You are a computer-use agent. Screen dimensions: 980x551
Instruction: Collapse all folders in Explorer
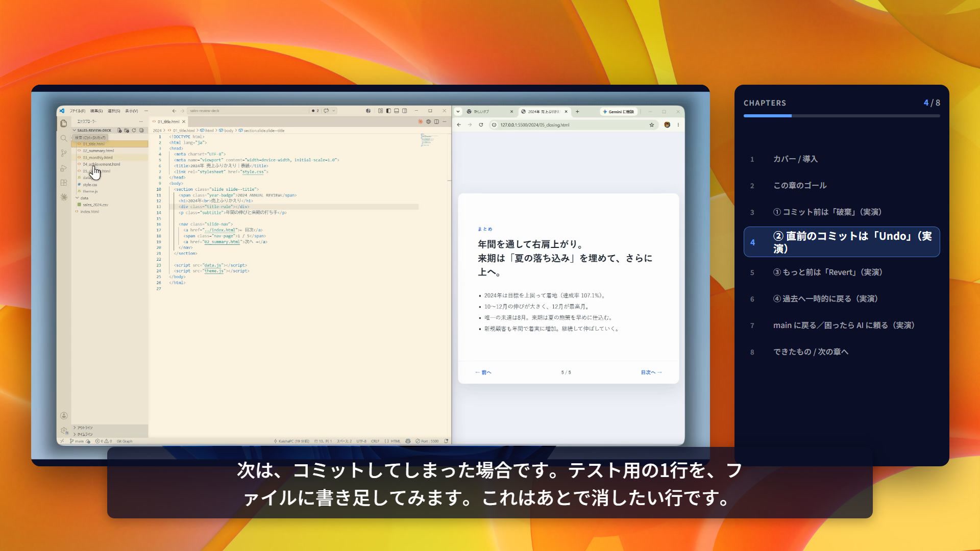click(x=141, y=131)
